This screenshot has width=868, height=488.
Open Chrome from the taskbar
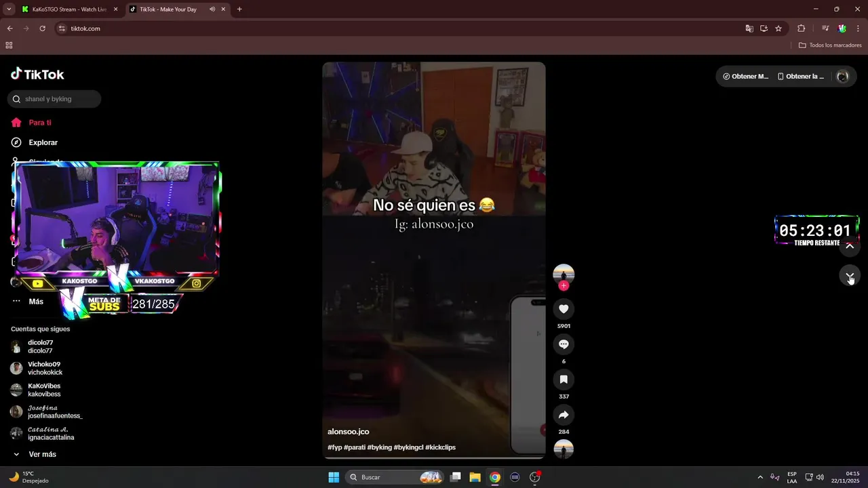tap(495, 477)
